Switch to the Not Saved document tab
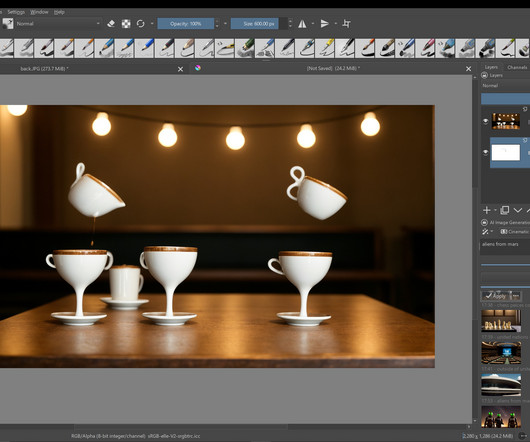 [x=333, y=69]
